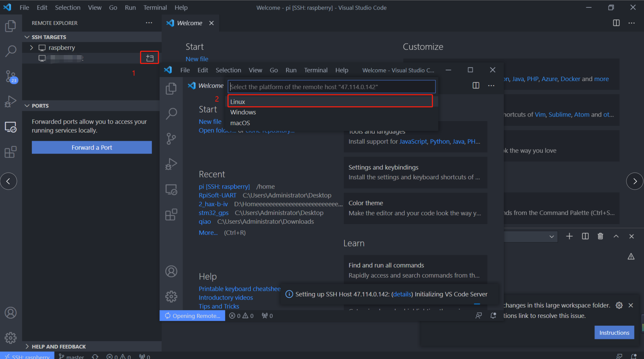Dismiss the large workspace notification

click(631, 305)
